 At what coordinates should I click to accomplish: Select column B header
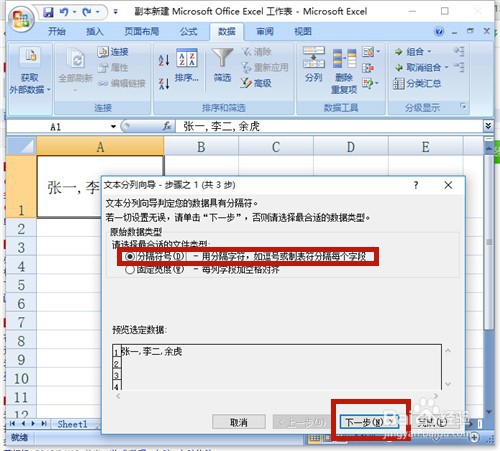pyautogui.click(x=201, y=146)
